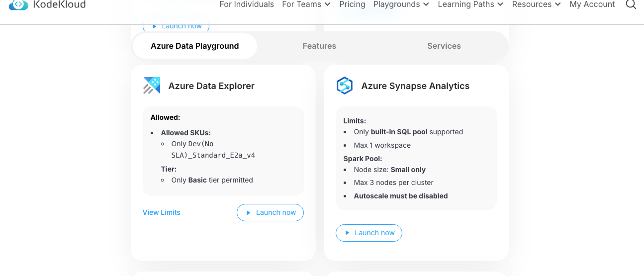Click the Only Basic tier permitted line
This screenshot has height=276, width=644.
tap(212, 180)
